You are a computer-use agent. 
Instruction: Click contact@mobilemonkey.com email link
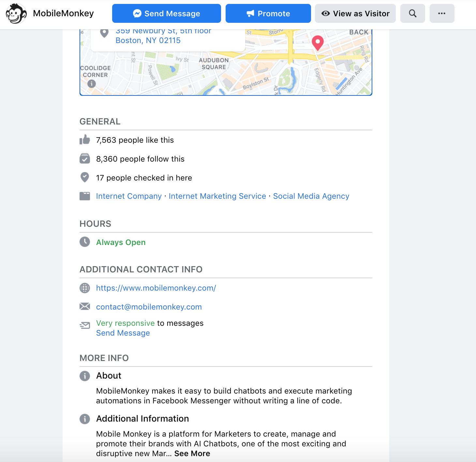click(x=149, y=307)
